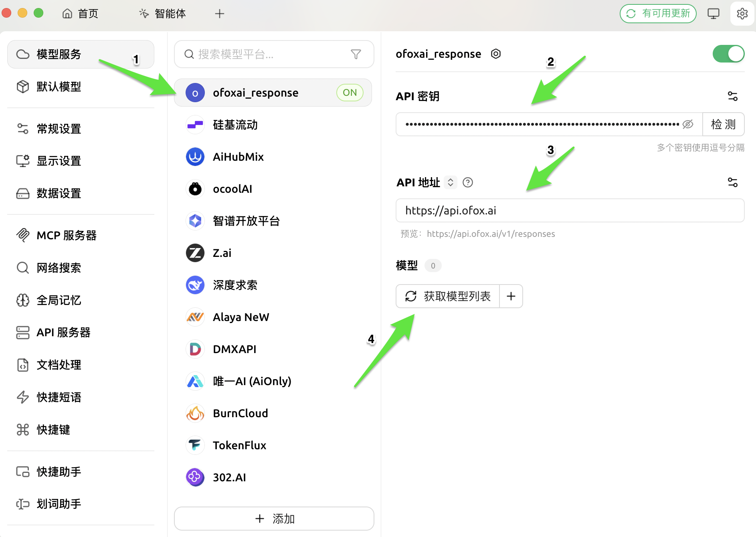
Task: Click the ofoxai_response avatar icon
Action: (x=195, y=93)
